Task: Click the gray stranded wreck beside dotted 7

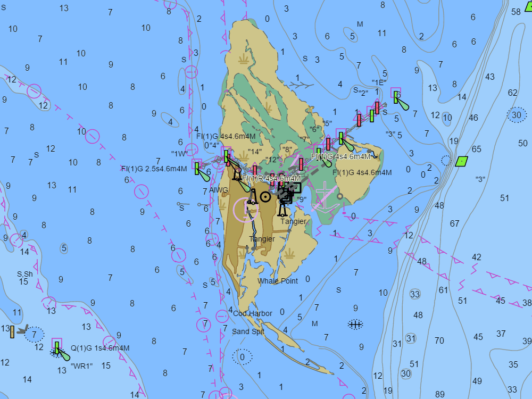Action: 23,329
